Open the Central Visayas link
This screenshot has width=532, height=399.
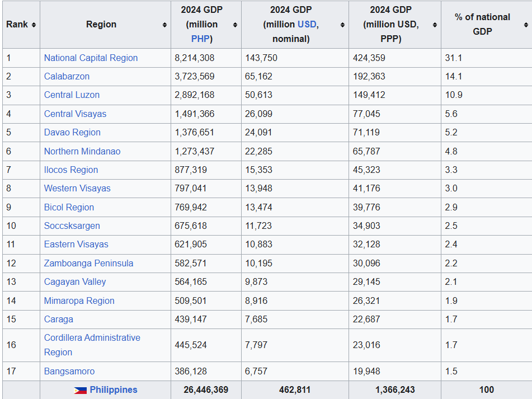(76, 114)
